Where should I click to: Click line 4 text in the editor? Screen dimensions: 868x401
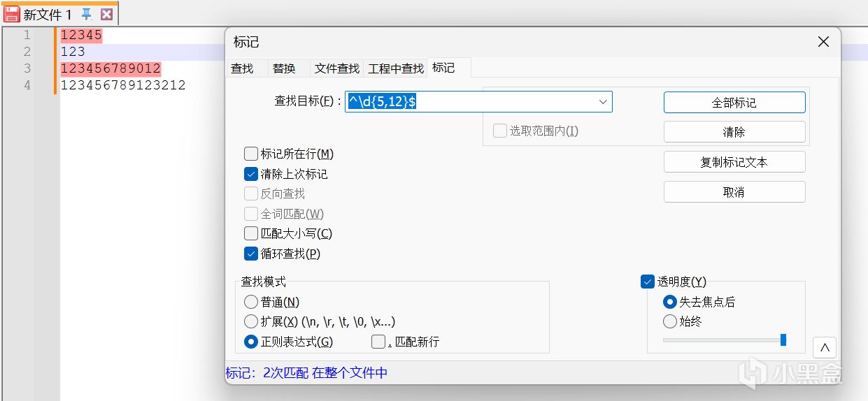tap(123, 85)
